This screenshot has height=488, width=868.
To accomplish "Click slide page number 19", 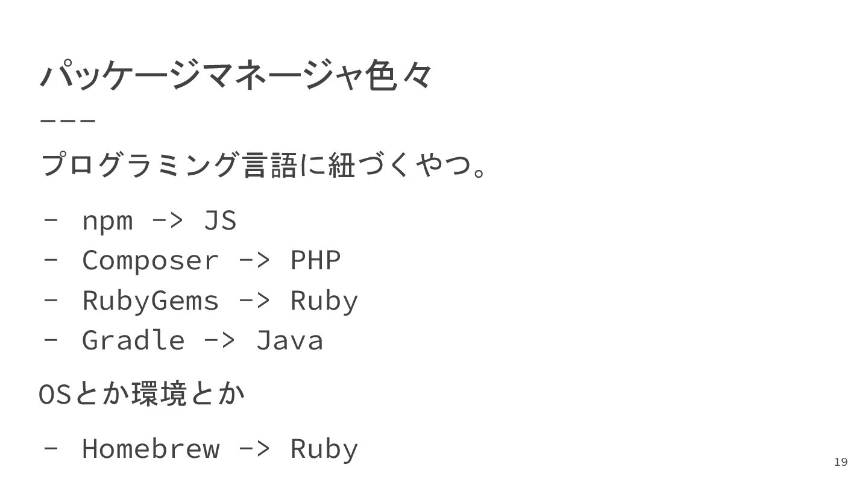I will click(840, 462).
